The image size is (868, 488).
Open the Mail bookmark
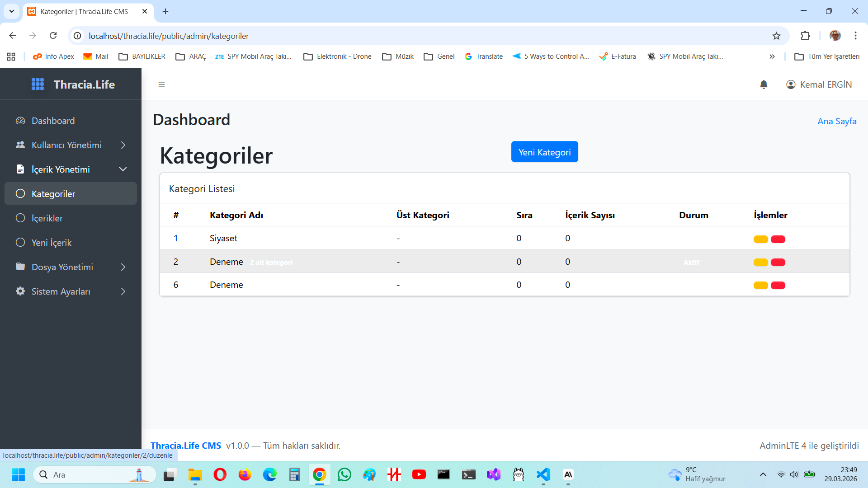pyautogui.click(x=96, y=56)
